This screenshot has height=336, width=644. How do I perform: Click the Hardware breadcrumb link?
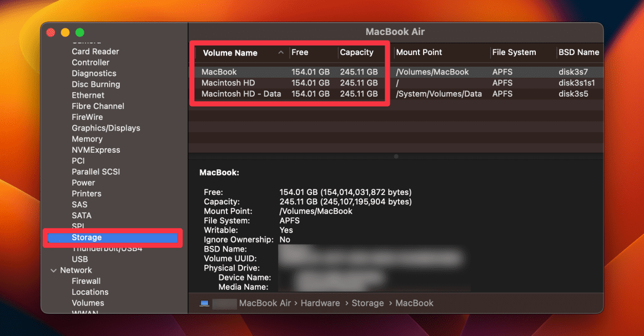pyautogui.click(x=320, y=303)
